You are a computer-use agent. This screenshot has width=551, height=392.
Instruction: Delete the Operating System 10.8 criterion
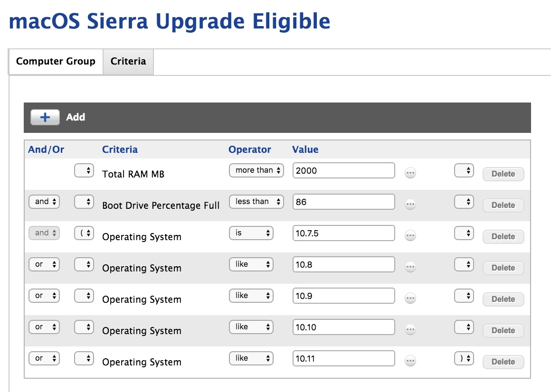(503, 268)
